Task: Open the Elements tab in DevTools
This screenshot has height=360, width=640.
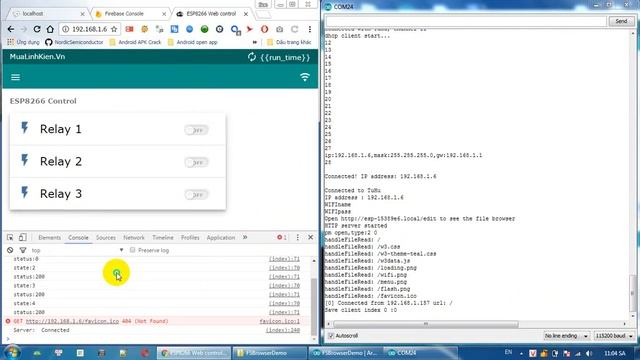Action: 49,238
